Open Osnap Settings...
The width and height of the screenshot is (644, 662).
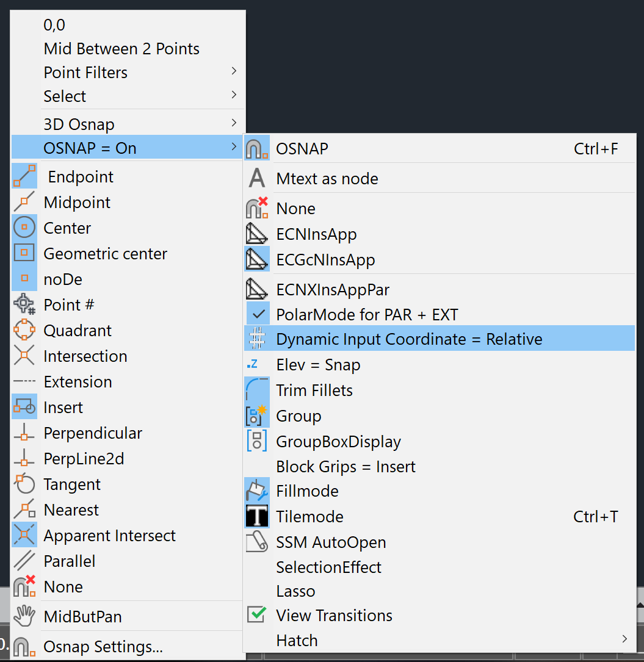point(103,647)
